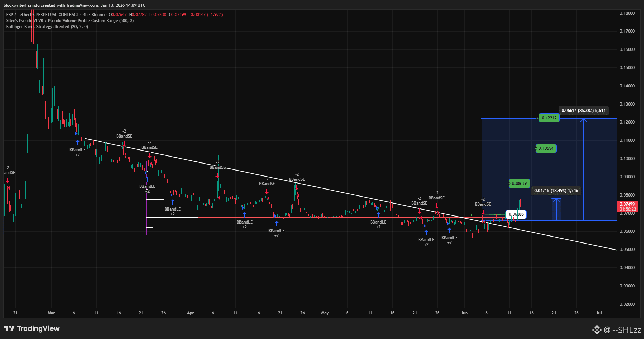644x339 pixels.
Task: Click the 0.13000 price axis label
Action: [x=627, y=104]
